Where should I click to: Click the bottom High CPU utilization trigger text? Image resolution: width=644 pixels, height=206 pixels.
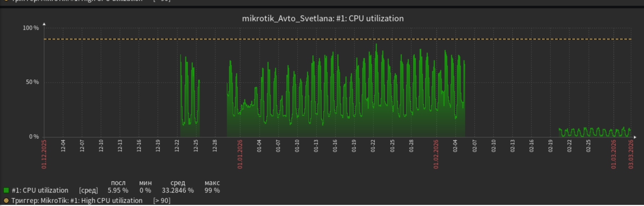pos(77,201)
